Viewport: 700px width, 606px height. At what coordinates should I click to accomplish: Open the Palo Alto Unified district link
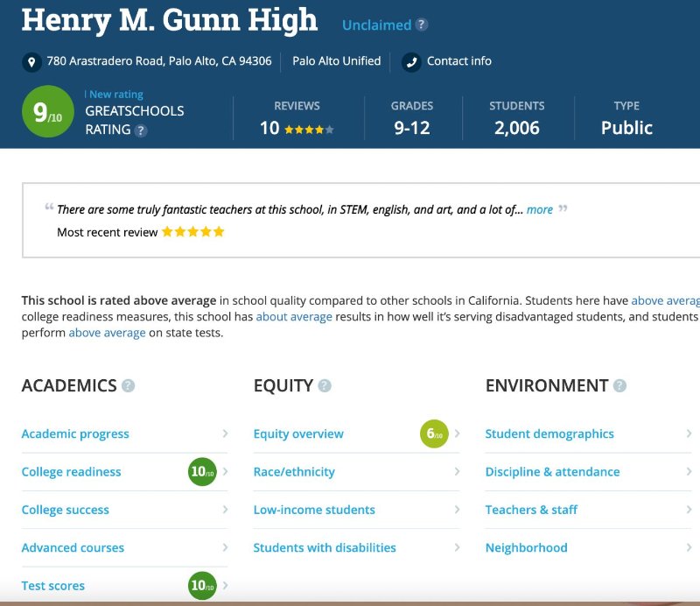337,60
